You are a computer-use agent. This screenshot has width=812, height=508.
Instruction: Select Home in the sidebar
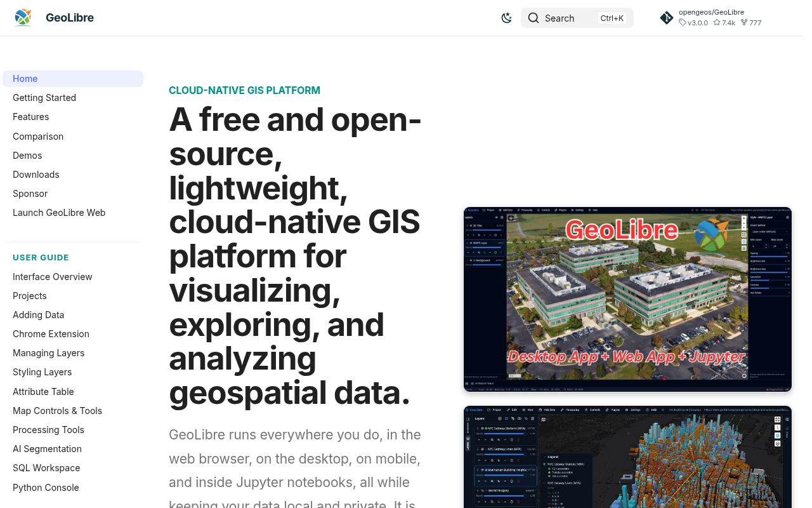[x=73, y=79]
